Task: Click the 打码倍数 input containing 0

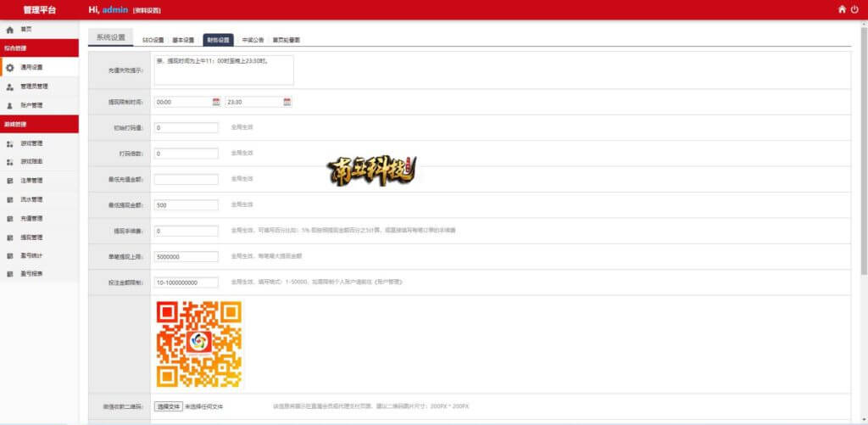Action: [x=186, y=154]
